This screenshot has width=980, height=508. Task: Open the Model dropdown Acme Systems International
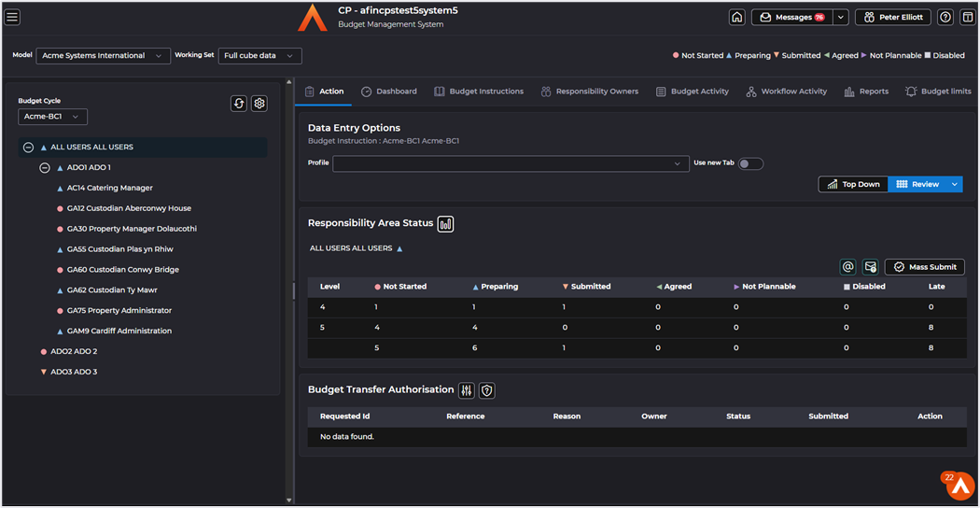(104, 56)
